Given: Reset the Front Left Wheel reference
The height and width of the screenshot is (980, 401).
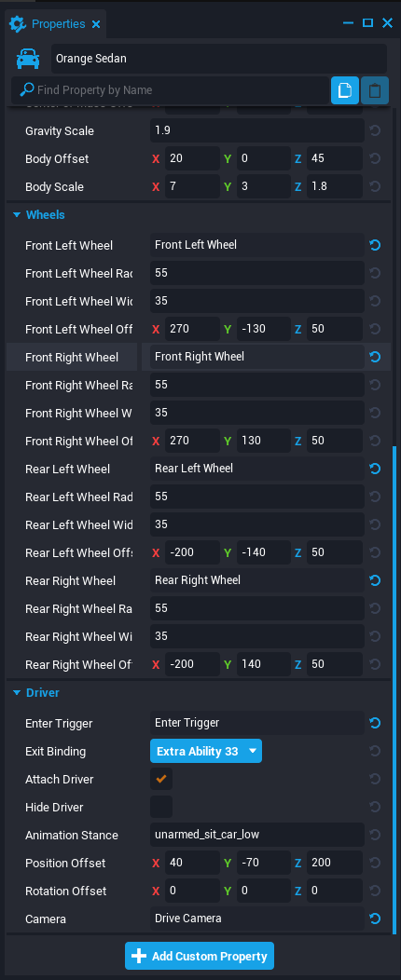Looking at the screenshot, I should click(375, 245).
